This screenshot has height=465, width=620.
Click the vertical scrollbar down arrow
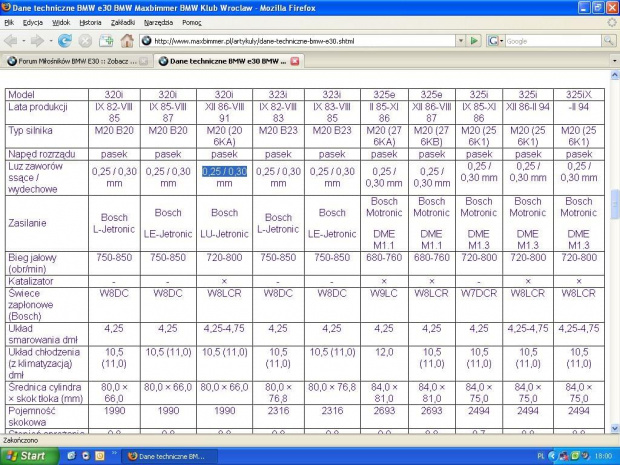(615, 428)
